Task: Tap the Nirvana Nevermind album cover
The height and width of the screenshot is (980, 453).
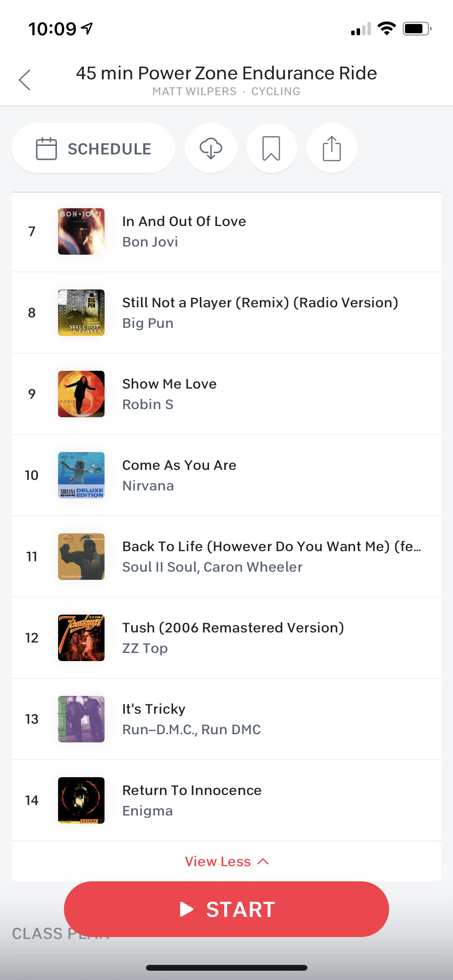Action: pyautogui.click(x=81, y=475)
